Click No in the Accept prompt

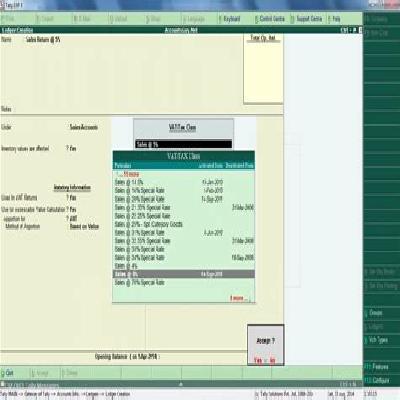272,360
